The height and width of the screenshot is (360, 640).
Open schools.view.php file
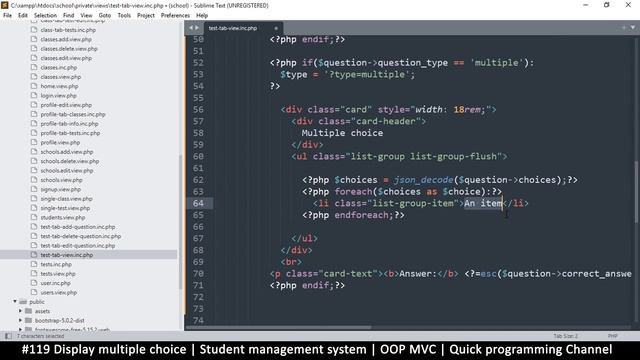pos(61,180)
